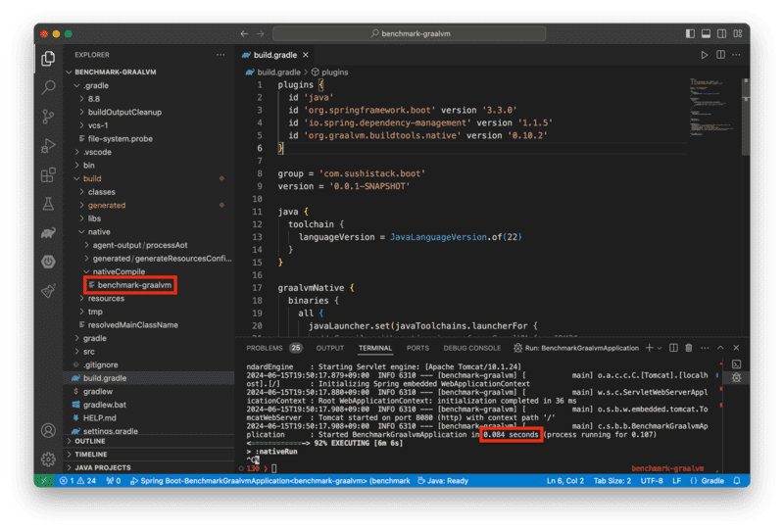Change LF end of line sequence

point(676,480)
